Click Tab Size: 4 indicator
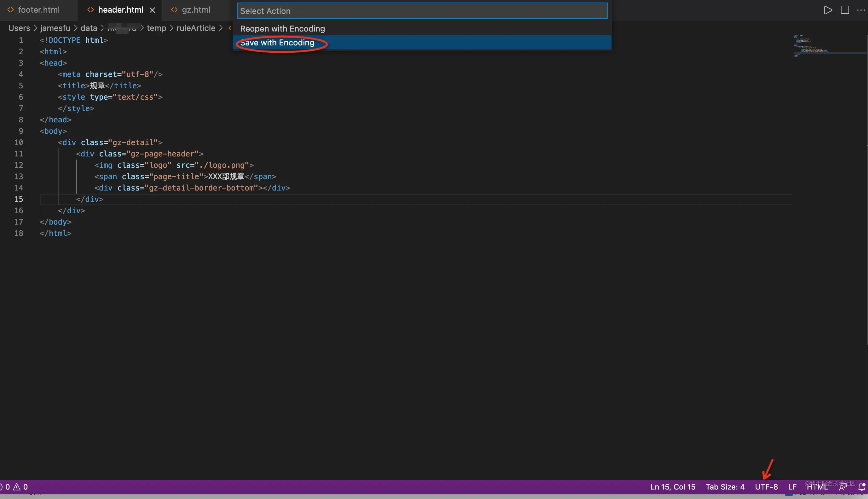The image size is (868, 499). (x=725, y=487)
